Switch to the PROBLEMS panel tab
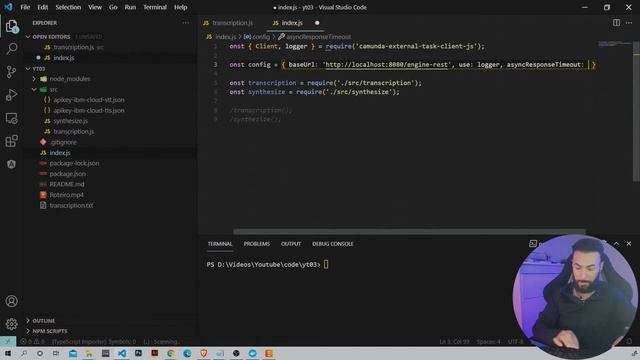The height and width of the screenshot is (360, 640). (x=257, y=244)
